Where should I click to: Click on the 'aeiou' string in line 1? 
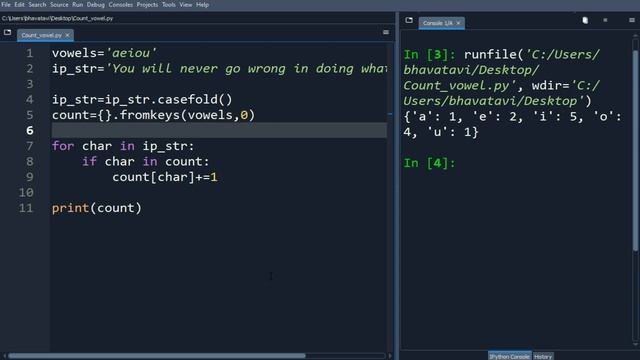pos(131,53)
